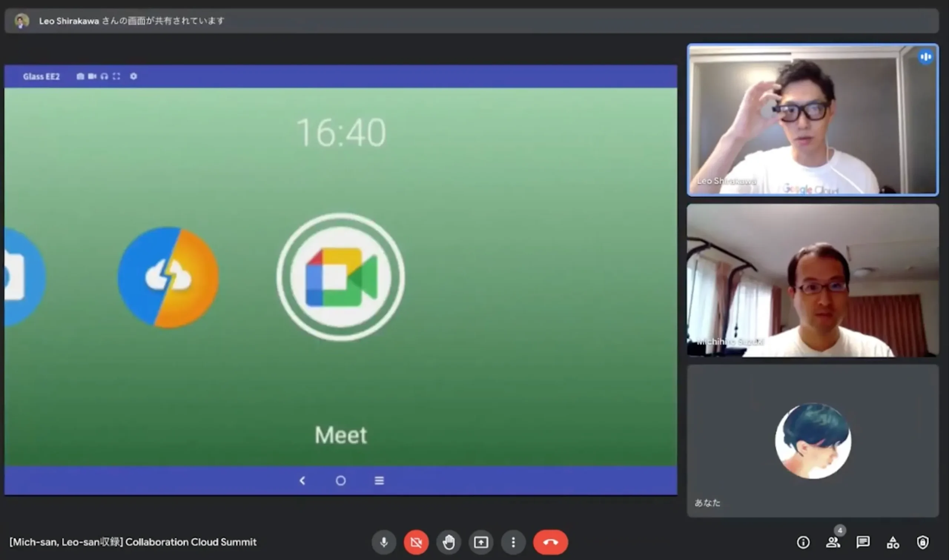Select the partially visible Camera app icon
Viewport: 949px width, 560px height.
coord(25,277)
